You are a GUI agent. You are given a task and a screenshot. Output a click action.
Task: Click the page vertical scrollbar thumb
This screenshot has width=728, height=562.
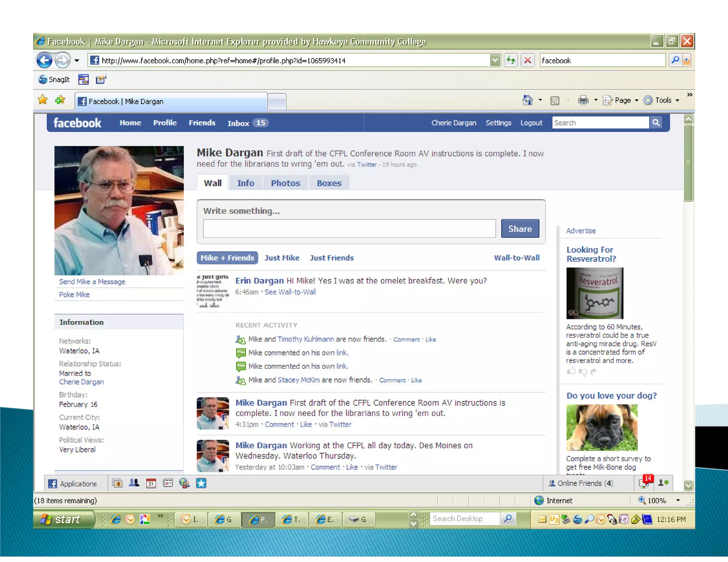pos(688,163)
